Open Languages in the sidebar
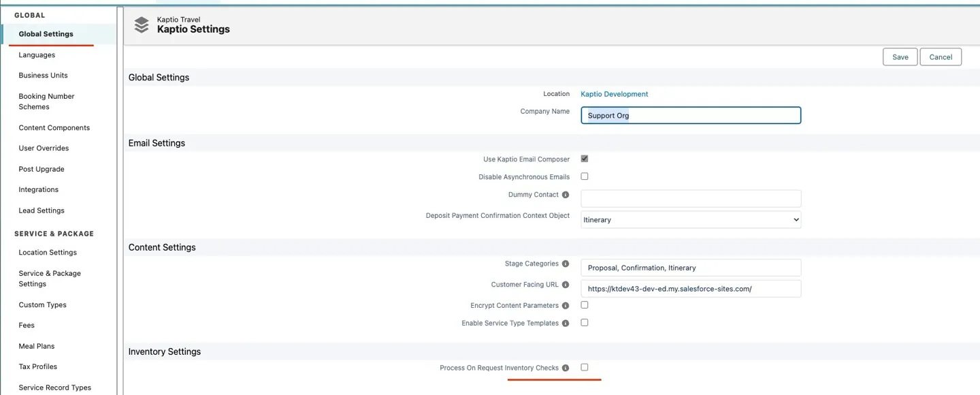 pos(37,55)
